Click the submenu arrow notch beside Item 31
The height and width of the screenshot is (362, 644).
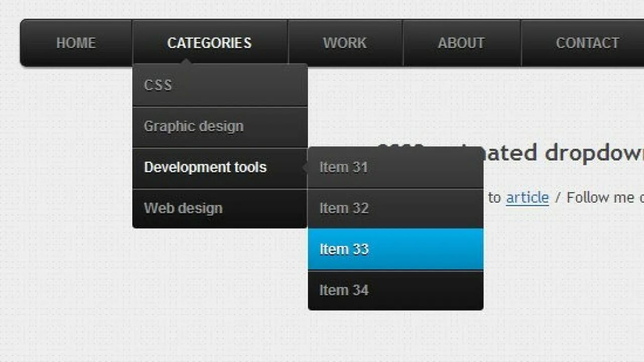pos(305,167)
